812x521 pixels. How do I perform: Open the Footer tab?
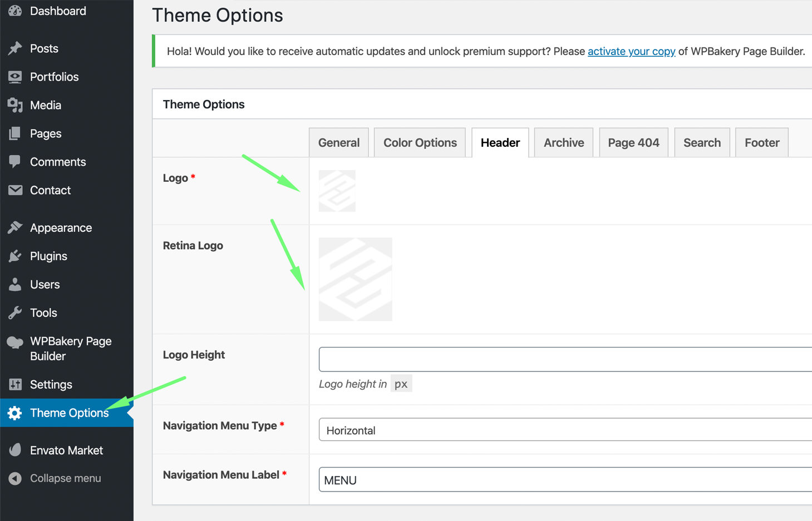tap(761, 143)
